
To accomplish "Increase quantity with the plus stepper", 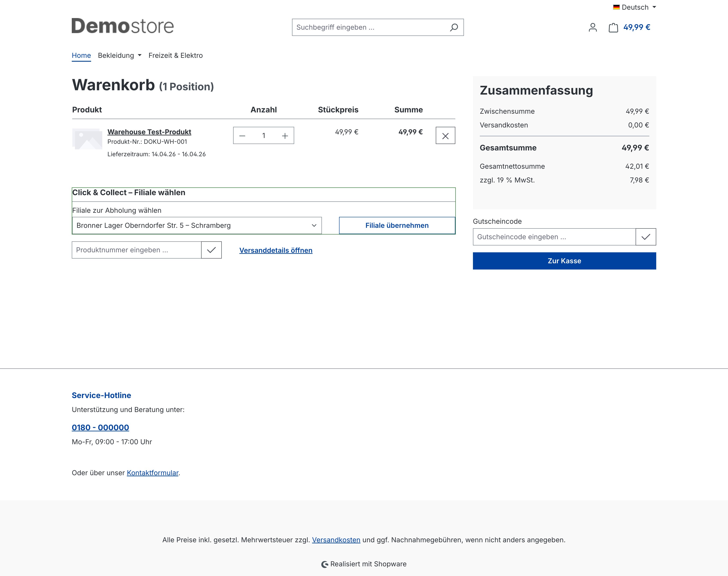I will [285, 135].
